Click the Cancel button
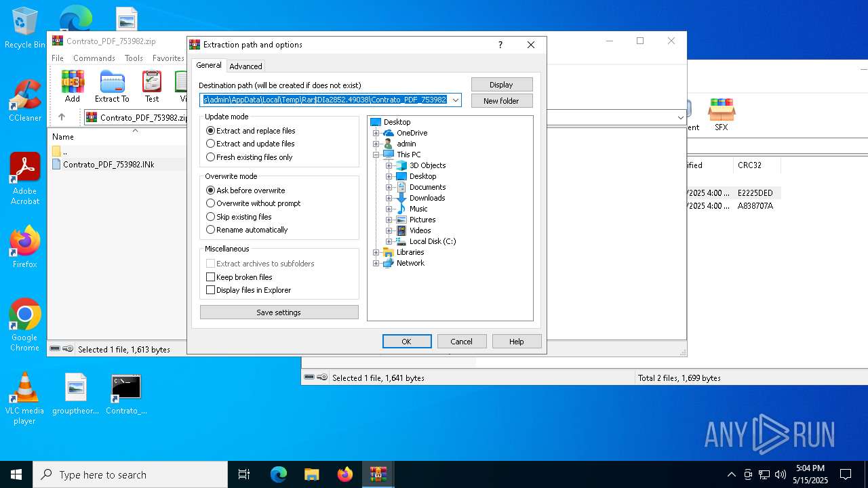This screenshot has height=488, width=868. pyautogui.click(x=462, y=342)
